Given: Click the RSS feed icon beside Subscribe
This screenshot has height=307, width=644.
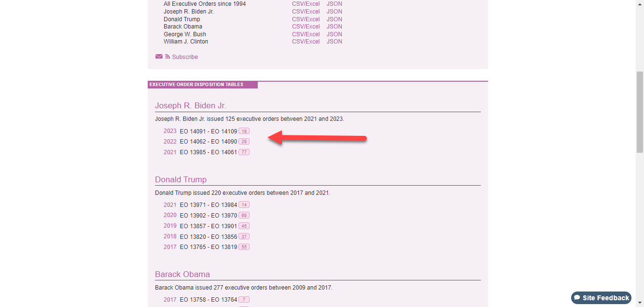Looking at the screenshot, I should tap(168, 57).
